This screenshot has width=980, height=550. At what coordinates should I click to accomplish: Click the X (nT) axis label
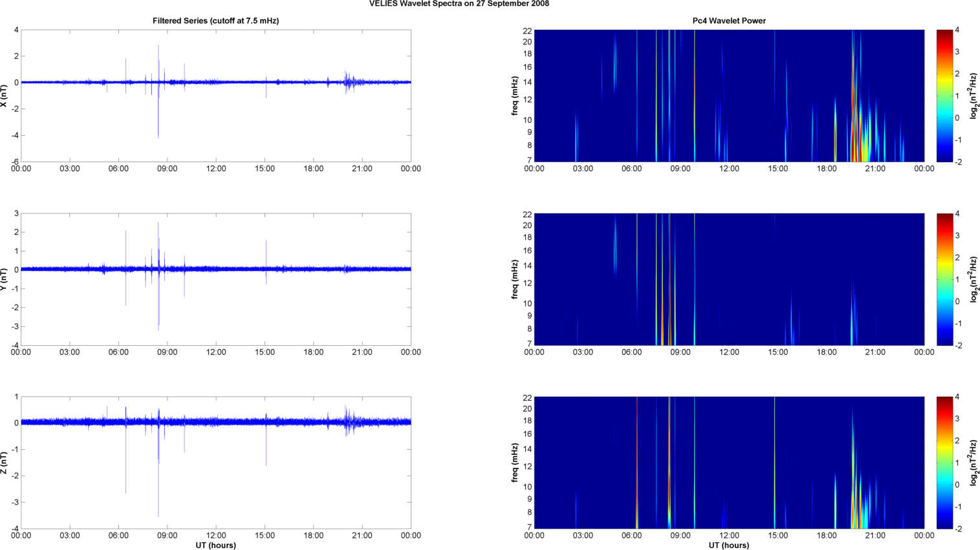point(4,96)
